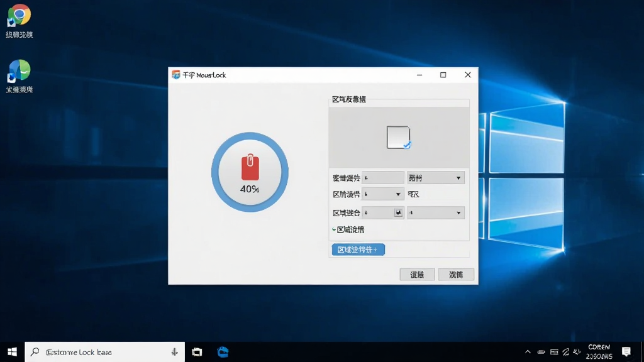
Task: Click the keyboard icon in the system tray
Action: pyautogui.click(x=554, y=352)
